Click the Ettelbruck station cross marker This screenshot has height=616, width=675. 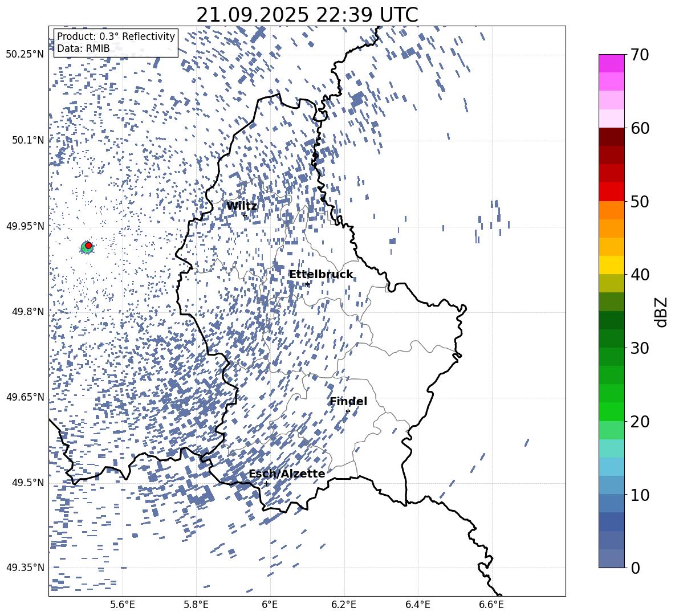tap(307, 284)
